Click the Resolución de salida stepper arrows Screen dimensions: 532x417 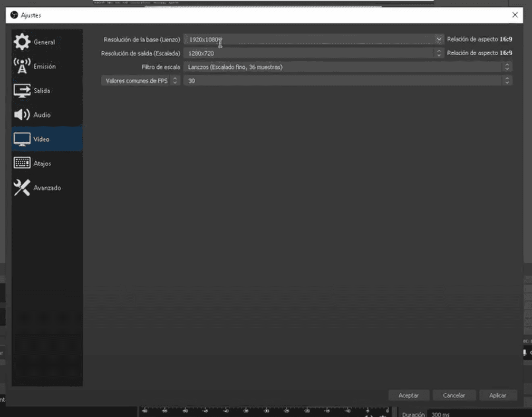tap(439, 53)
